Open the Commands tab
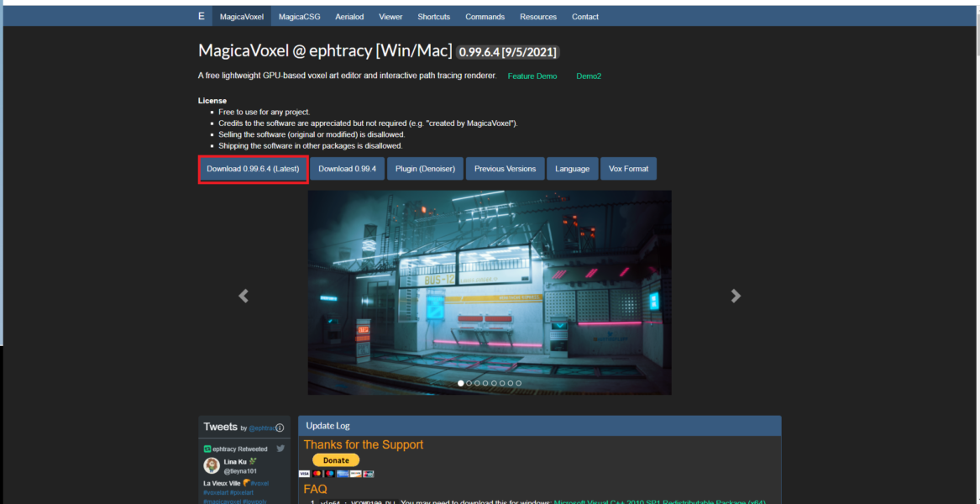The width and height of the screenshot is (980, 504). tap(485, 17)
